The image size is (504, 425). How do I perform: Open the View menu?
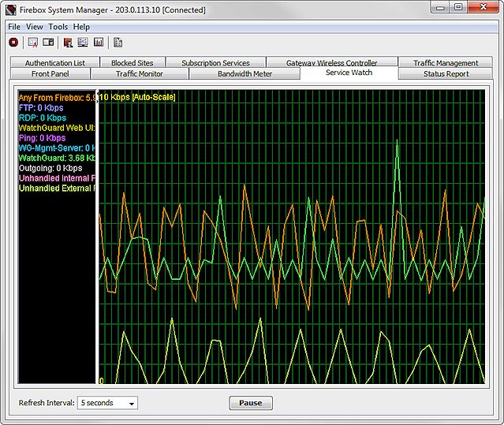point(35,27)
